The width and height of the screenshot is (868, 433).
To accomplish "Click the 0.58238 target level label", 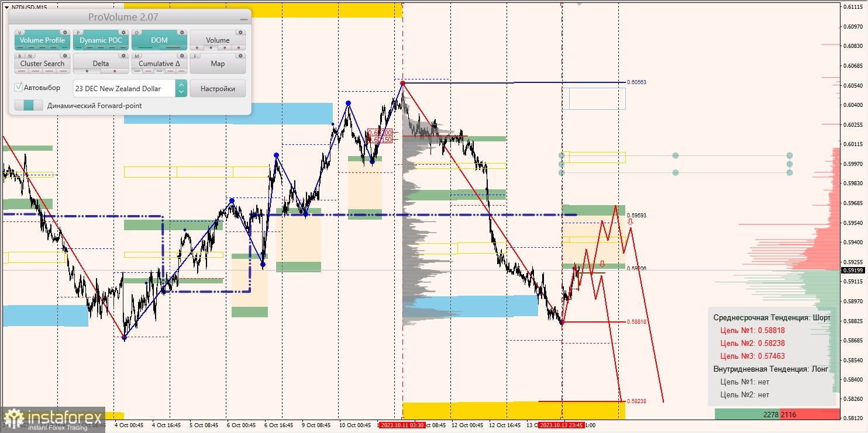I will coord(636,401).
